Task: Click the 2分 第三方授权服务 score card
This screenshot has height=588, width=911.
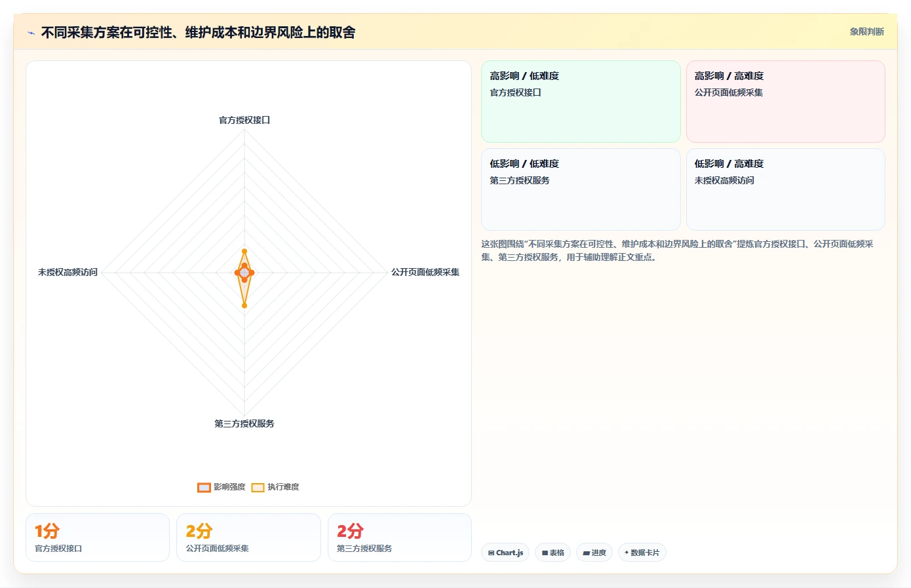Action: (x=400, y=538)
